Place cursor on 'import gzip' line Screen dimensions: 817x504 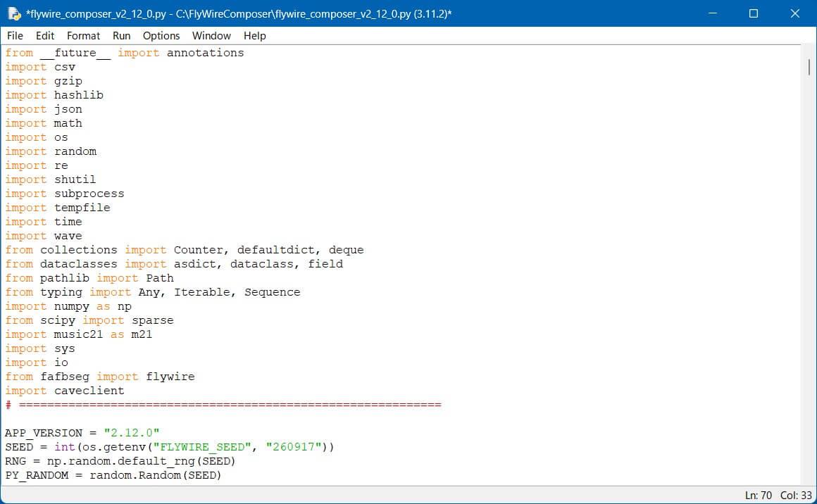point(44,81)
